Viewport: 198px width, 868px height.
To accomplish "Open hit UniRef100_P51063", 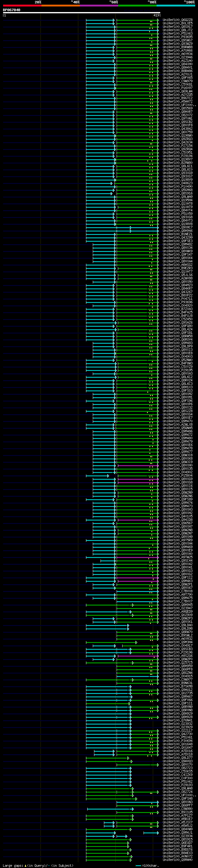I will point(178,33).
